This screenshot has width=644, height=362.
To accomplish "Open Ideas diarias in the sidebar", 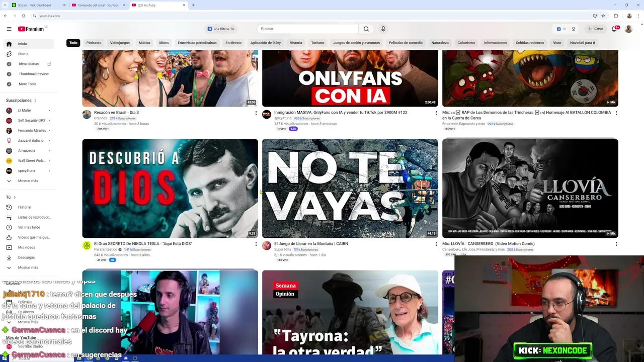I will [29, 64].
